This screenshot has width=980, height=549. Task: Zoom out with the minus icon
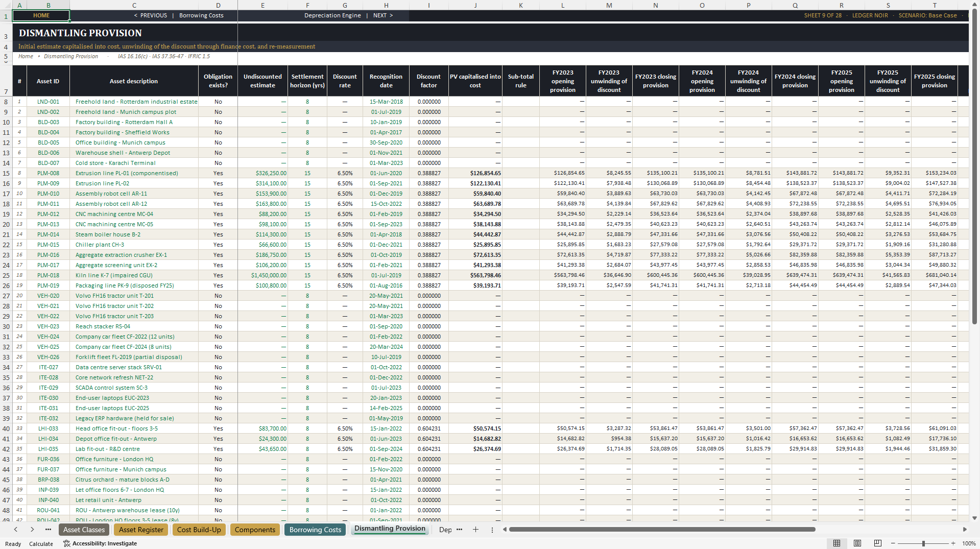[893, 543]
